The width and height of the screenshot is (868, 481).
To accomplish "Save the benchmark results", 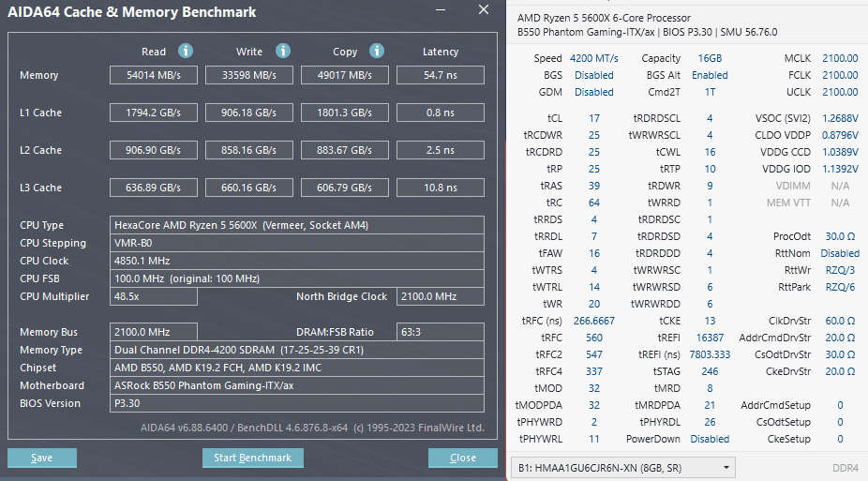I will point(42,458).
